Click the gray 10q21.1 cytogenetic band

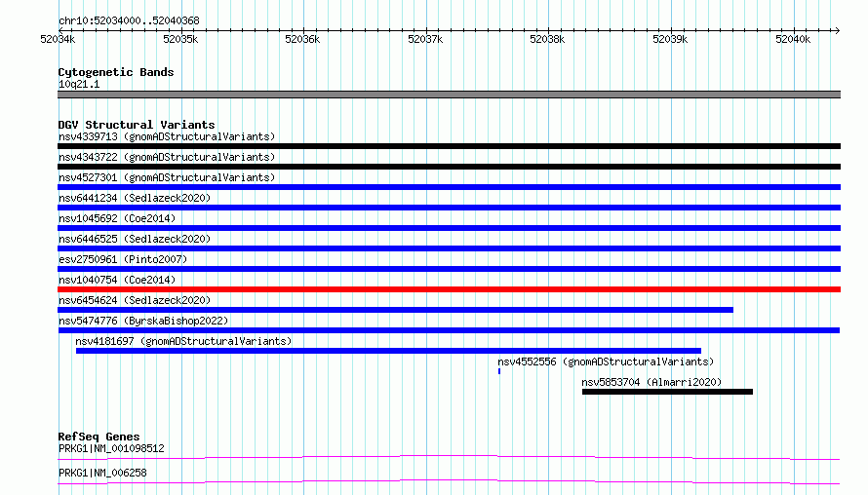tap(449, 95)
